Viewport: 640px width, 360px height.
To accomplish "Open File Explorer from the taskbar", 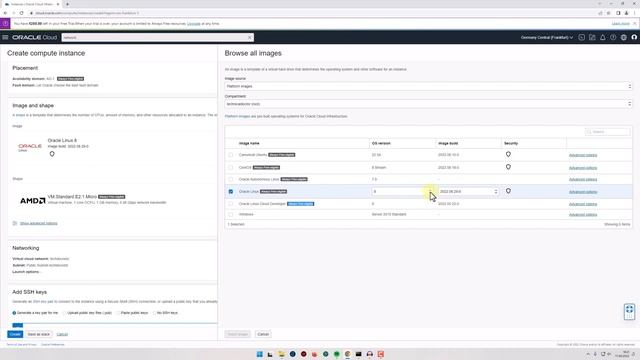I will (x=281, y=354).
